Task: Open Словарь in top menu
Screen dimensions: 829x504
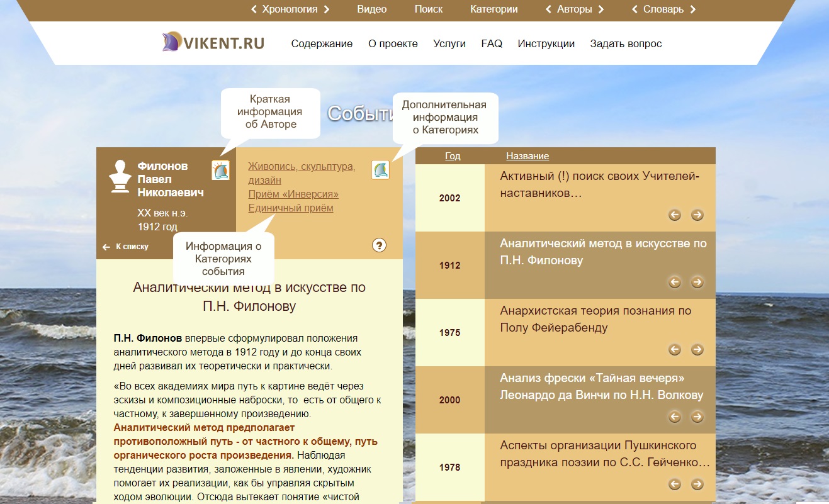Action: coord(664,9)
